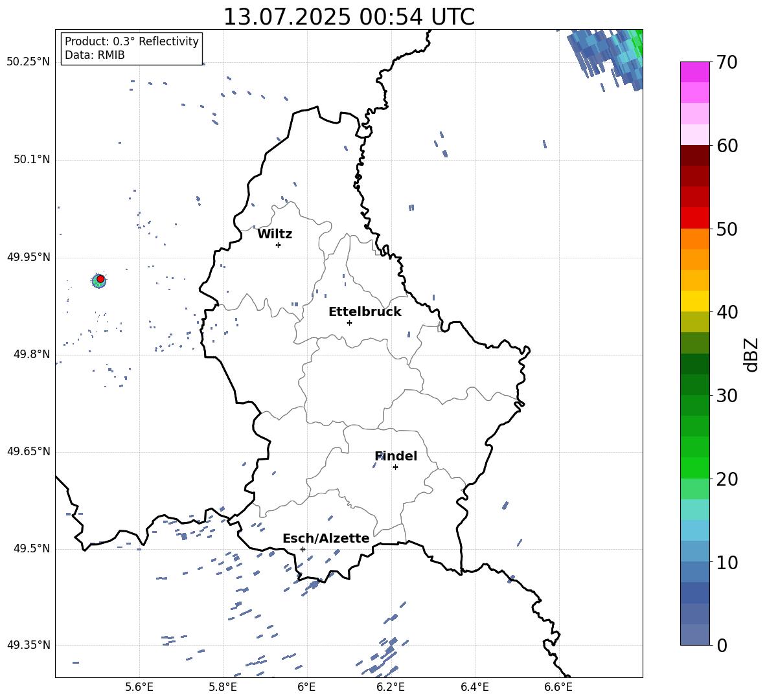Viewport: 767px width, 700px height.
Task: Pick the light cyan swatch between 10 and 20
Action: coord(694,510)
